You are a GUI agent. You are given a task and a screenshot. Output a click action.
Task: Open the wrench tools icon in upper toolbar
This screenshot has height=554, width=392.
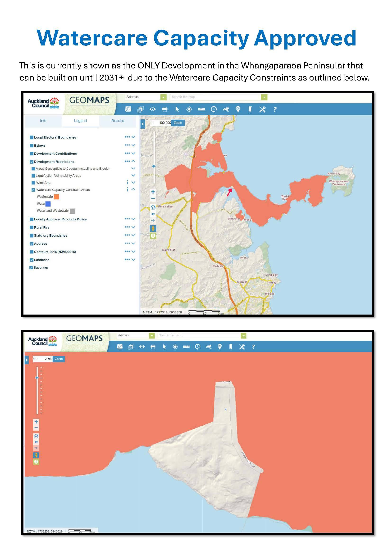(x=262, y=109)
